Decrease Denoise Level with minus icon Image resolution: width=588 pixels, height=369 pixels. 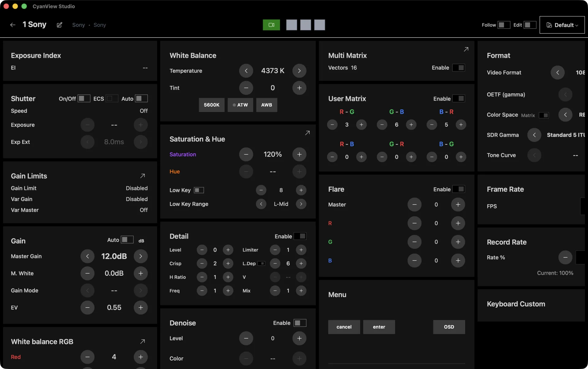pyautogui.click(x=246, y=338)
